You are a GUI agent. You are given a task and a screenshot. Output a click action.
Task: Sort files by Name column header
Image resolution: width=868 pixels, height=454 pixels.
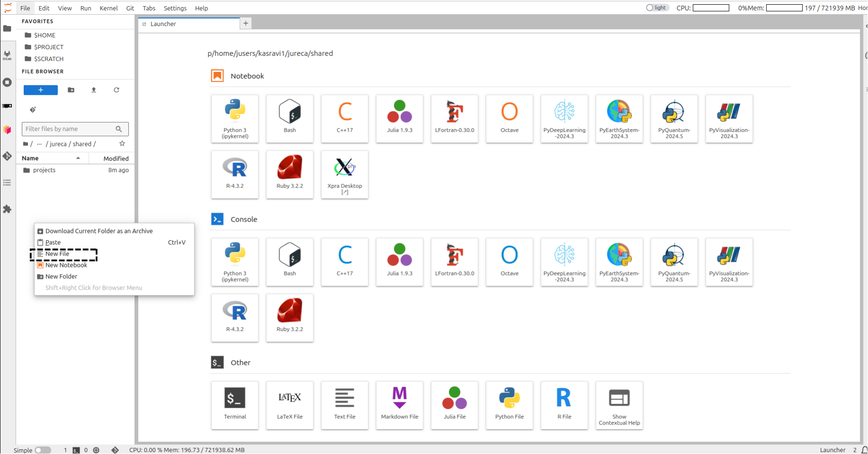click(x=30, y=158)
